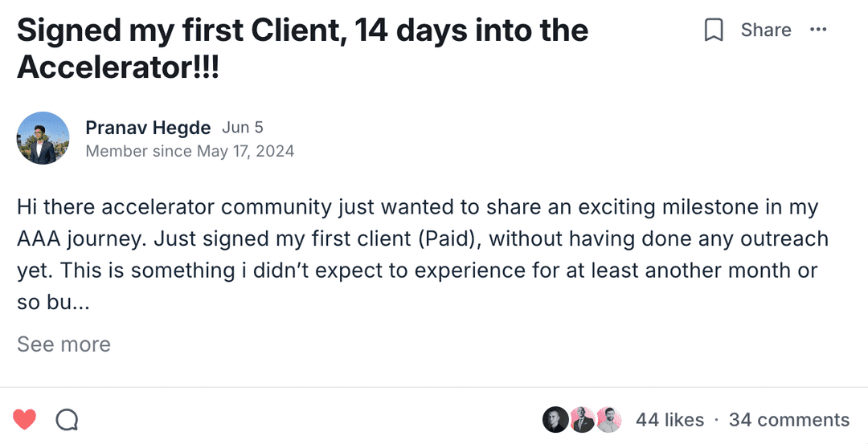Click the post body paragraph text
Image resolution: width=868 pixels, height=444 pixels.
(x=417, y=238)
